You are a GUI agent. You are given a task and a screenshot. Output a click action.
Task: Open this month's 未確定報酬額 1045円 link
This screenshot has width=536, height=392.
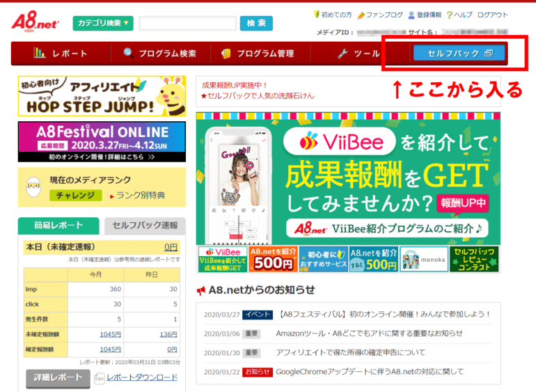pos(110,334)
